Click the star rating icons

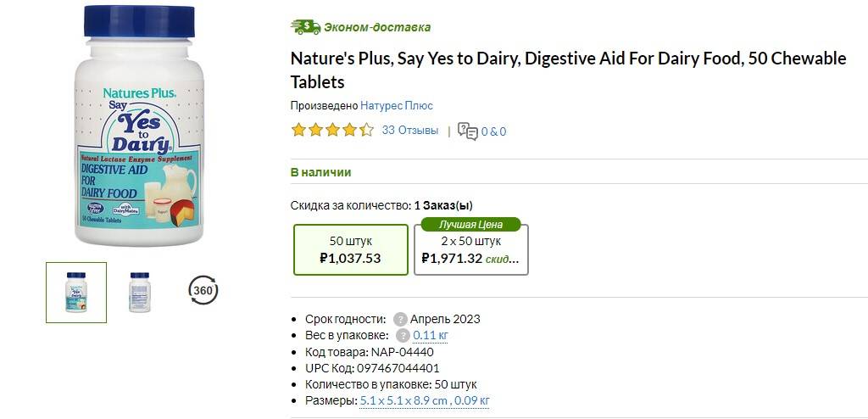click(x=331, y=131)
